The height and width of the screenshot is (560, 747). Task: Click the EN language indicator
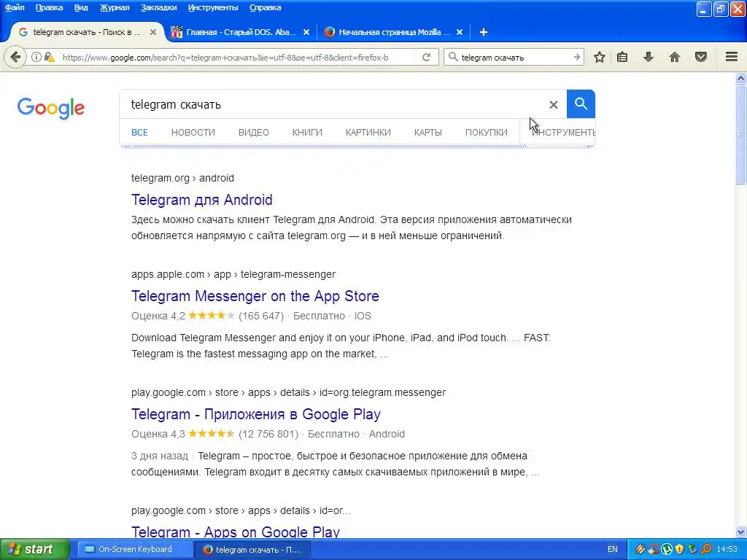(613, 550)
